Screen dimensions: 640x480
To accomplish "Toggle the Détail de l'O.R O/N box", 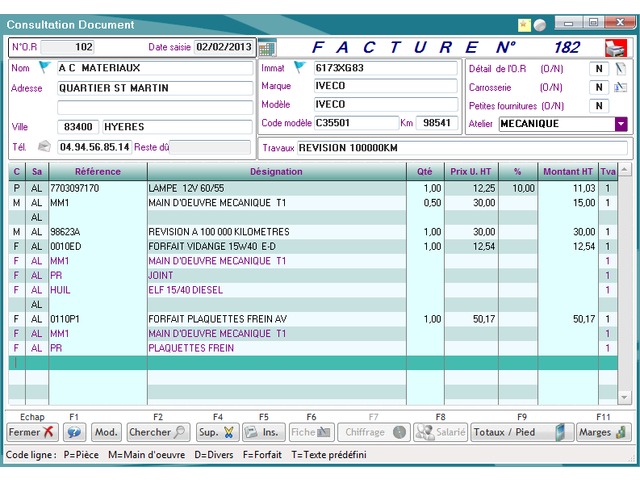I will coord(598,68).
